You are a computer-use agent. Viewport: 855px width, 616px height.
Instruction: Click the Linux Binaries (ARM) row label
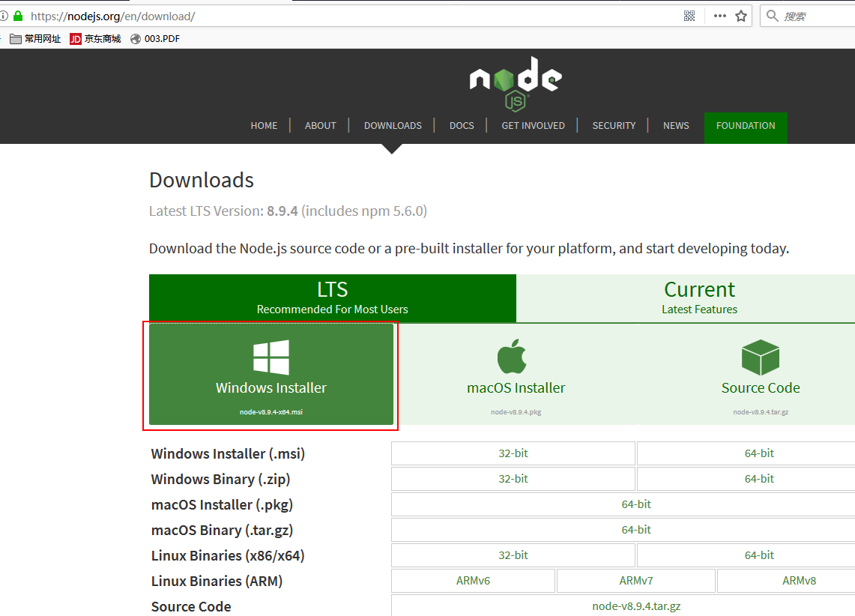point(217,581)
